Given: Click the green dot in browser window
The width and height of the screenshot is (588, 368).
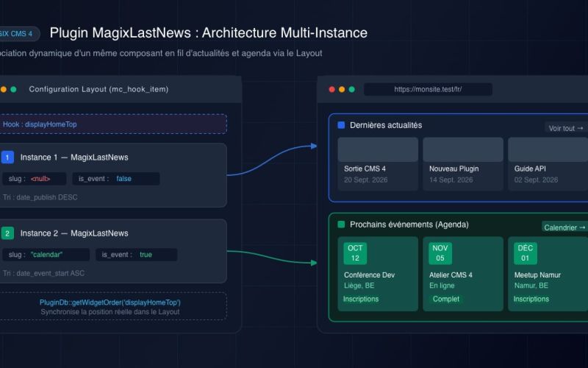Looking at the screenshot, I should pos(352,89).
